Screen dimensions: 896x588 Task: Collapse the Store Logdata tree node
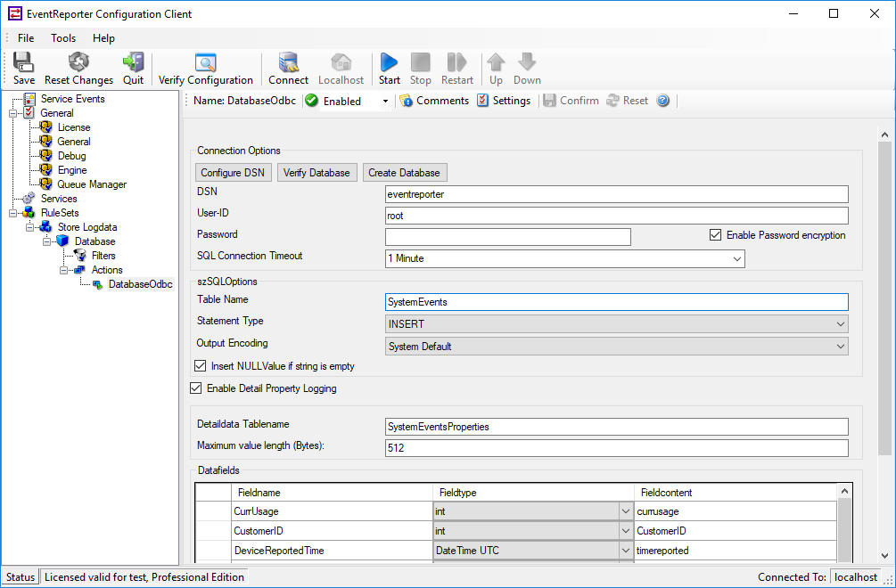coord(29,227)
